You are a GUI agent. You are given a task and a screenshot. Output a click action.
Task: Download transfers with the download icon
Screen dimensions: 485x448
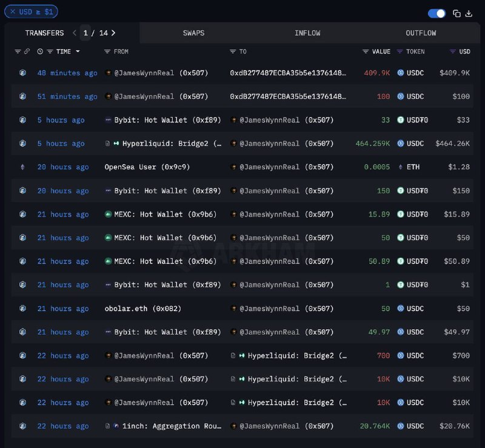(x=469, y=13)
